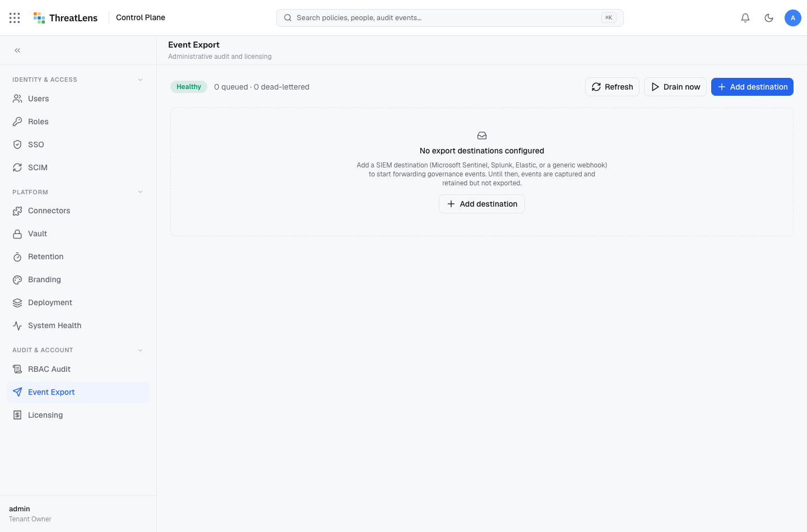Navigate to Branding
Screen dimensions: 807x532
point(78,280)
